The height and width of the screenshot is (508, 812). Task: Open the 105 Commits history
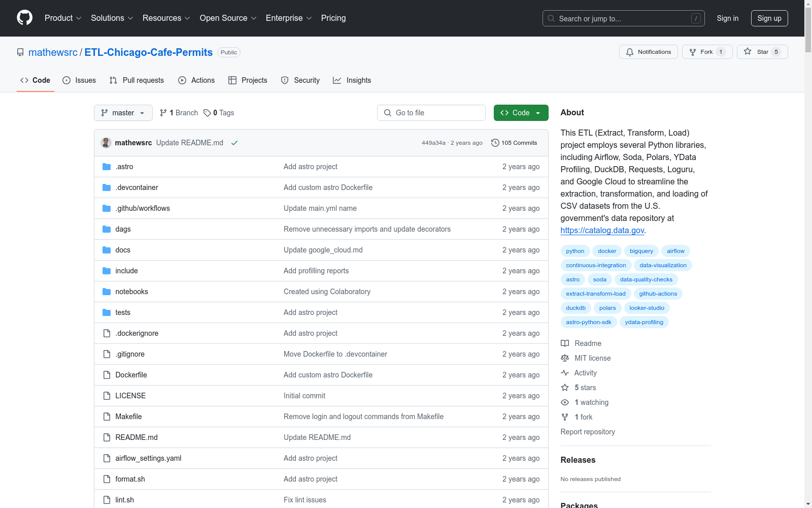[x=514, y=143]
